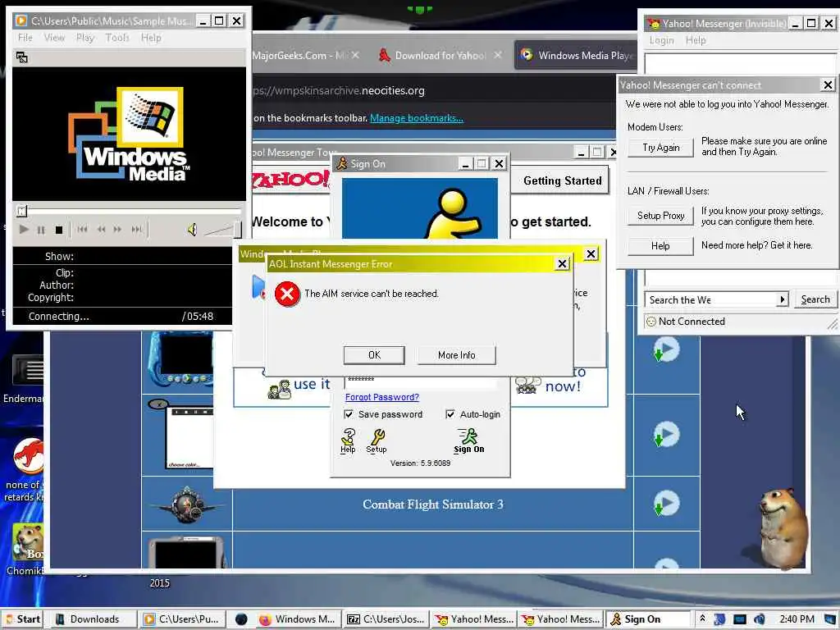The height and width of the screenshot is (630, 840).
Task: Click the Search button in Yahoo Messenger
Action: point(815,299)
